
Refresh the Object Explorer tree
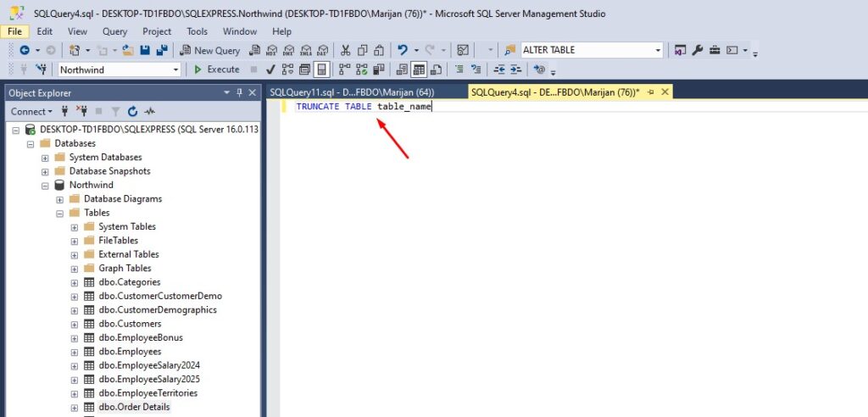pyautogui.click(x=132, y=111)
